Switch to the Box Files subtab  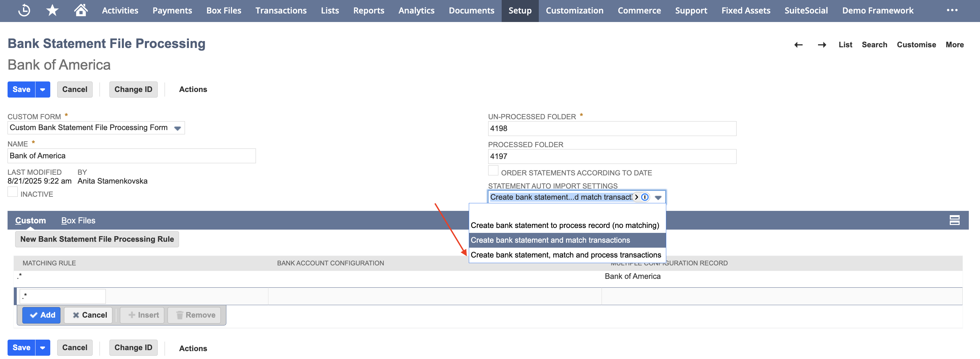tap(78, 221)
